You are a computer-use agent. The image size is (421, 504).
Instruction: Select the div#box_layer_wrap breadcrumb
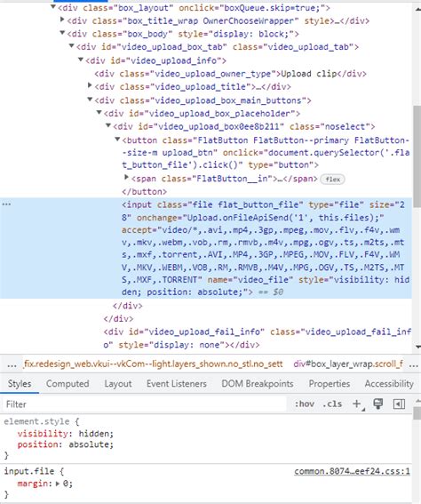[x=348, y=364]
